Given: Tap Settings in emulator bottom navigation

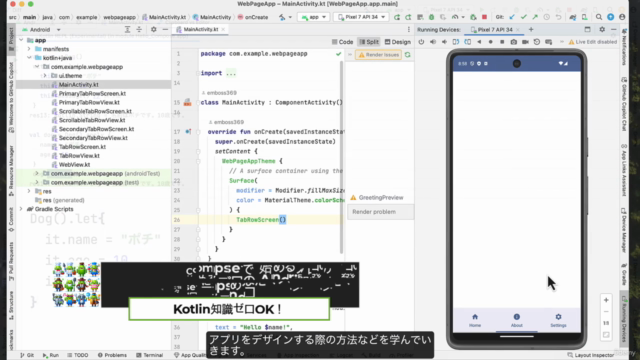Looking at the screenshot, I should click(558, 320).
